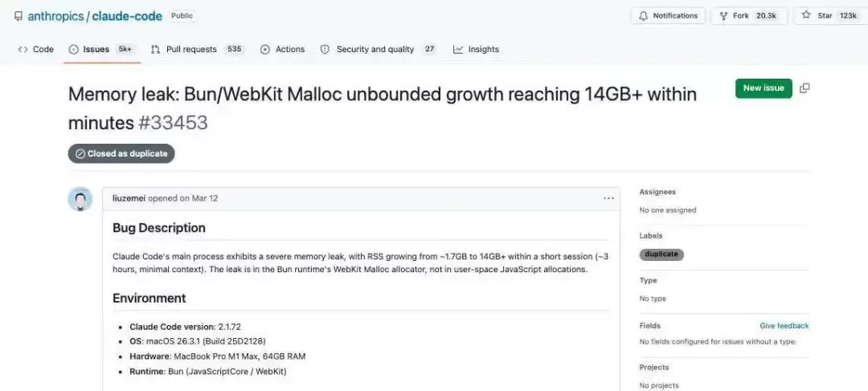868x391 pixels.
Task: Click the repository book icon
Action: (x=18, y=16)
